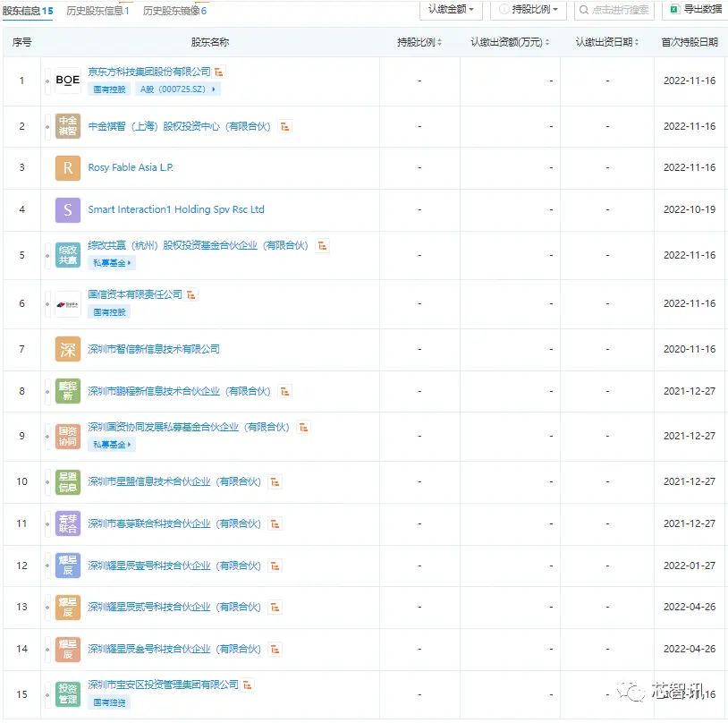The height and width of the screenshot is (723, 728).
Task: Expand row 1 京东方 shareholder details
Action: tap(47, 81)
